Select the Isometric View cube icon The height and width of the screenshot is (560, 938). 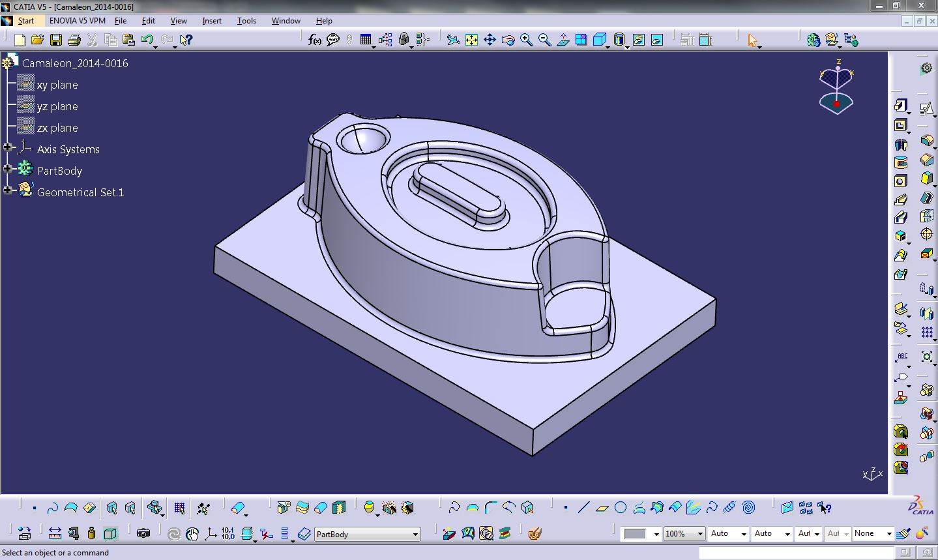599,40
